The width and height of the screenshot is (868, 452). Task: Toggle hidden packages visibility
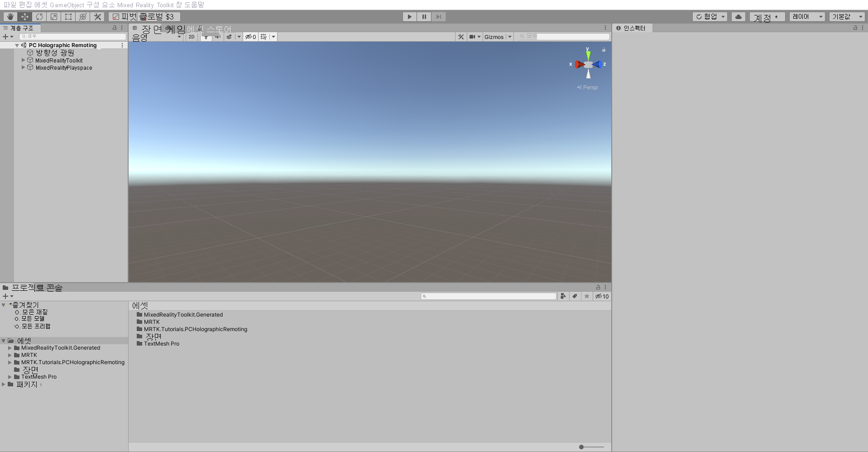pyautogui.click(x=602, y=296)
